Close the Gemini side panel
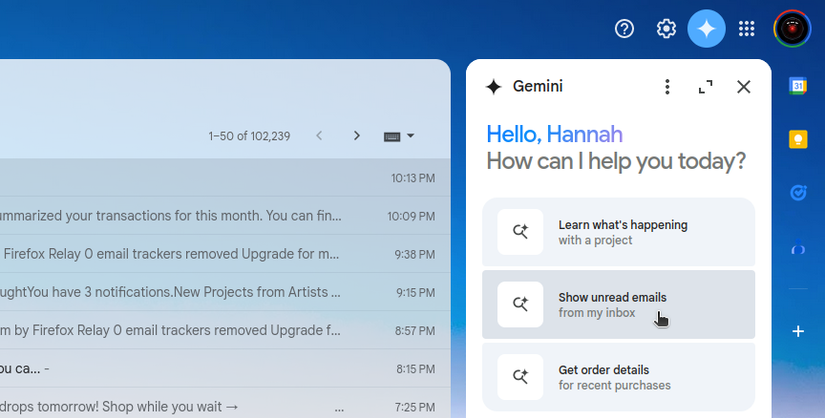 [x=743, y=87]
